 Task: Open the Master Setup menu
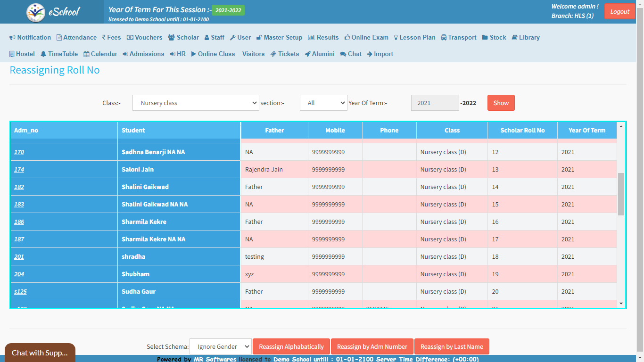[279, 38]
